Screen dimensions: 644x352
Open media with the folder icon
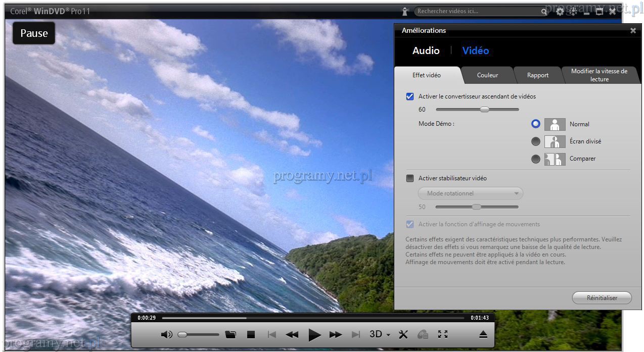(231, 334)
